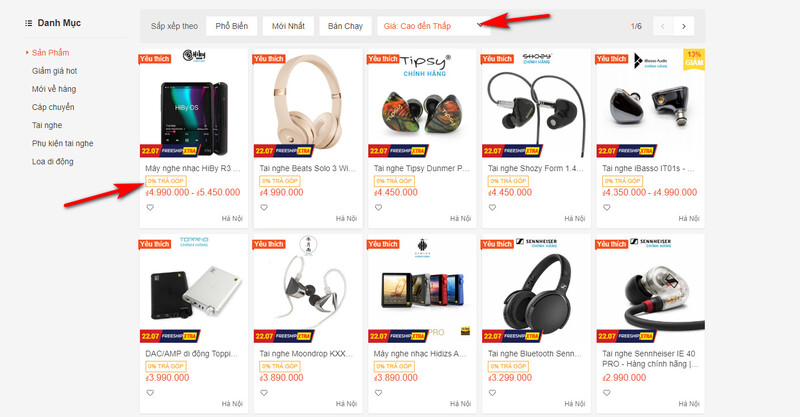The image size is (800, 417).
Task: Click heart icon under iBasso IT01s
Action: point(607,207)
